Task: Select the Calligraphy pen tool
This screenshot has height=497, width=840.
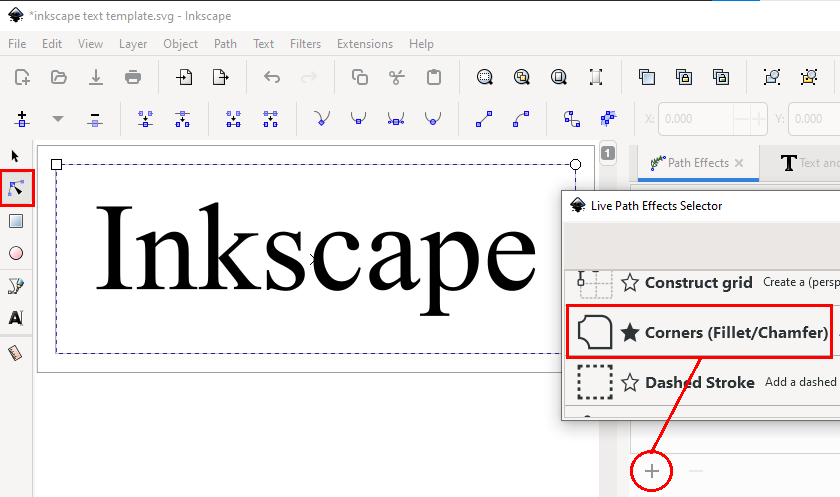Action: [x=16, y=286]
